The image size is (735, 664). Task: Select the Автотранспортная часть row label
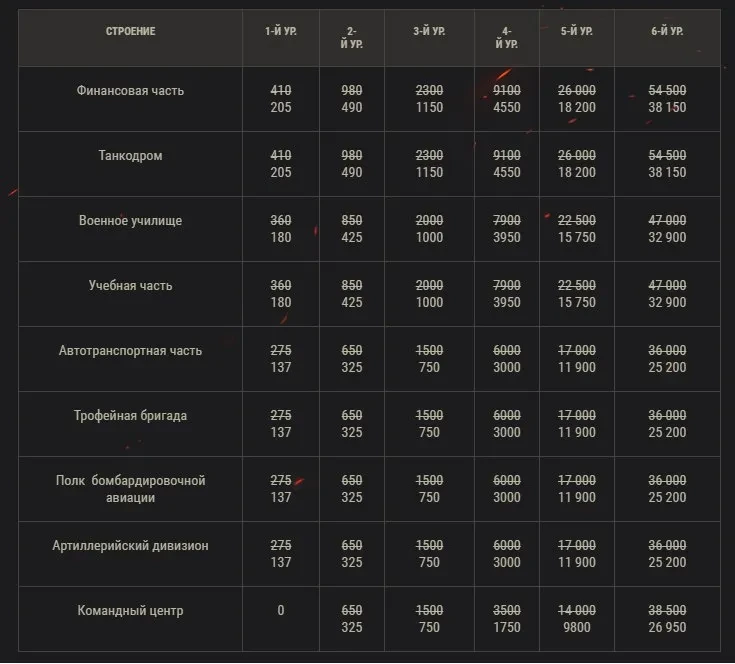click(x=130, y=350)
